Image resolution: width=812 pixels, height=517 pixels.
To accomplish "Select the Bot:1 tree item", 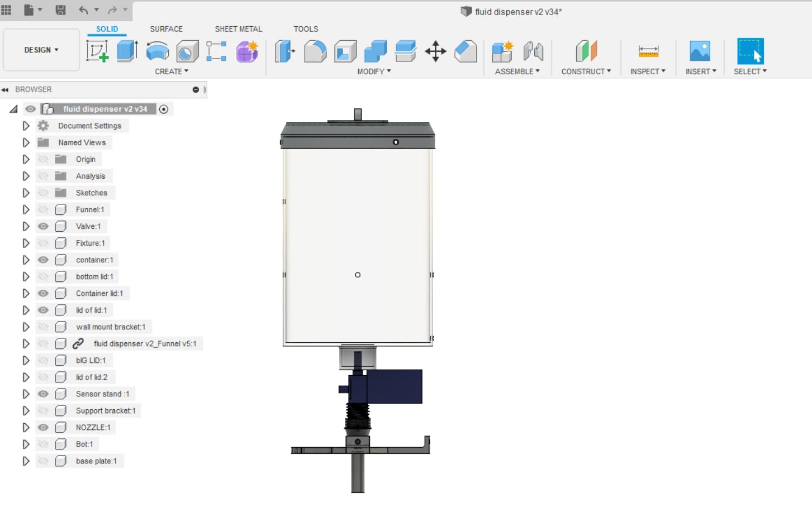I will (84, 444).
